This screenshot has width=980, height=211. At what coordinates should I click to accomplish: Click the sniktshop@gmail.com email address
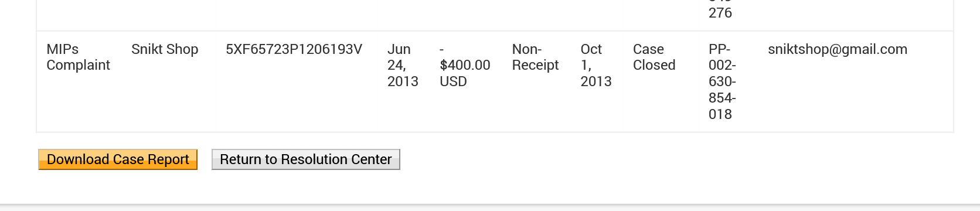(838, 49)
